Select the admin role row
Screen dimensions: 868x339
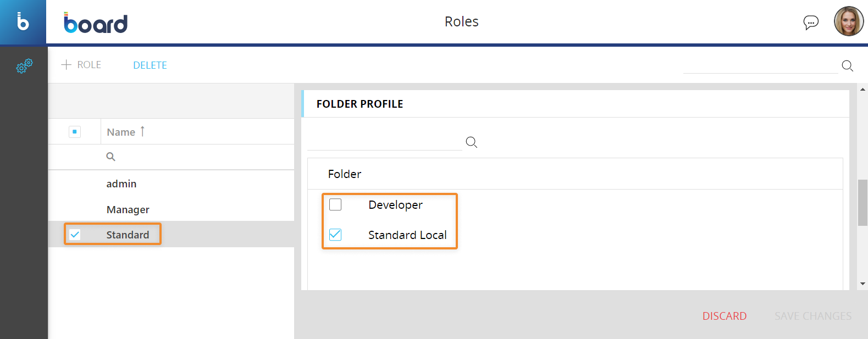click(121, 184)
